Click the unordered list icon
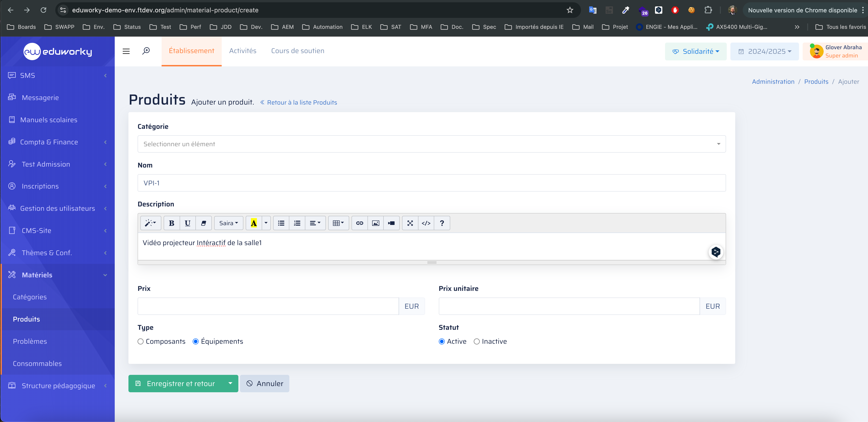The width and height of the screenshot is (868, 422). 281,223
